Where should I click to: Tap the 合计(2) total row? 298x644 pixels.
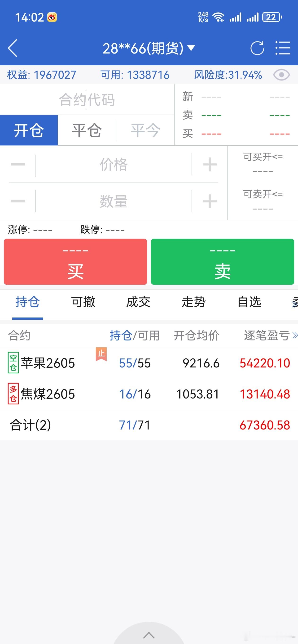pyautogui.click(x=149, y=425)
